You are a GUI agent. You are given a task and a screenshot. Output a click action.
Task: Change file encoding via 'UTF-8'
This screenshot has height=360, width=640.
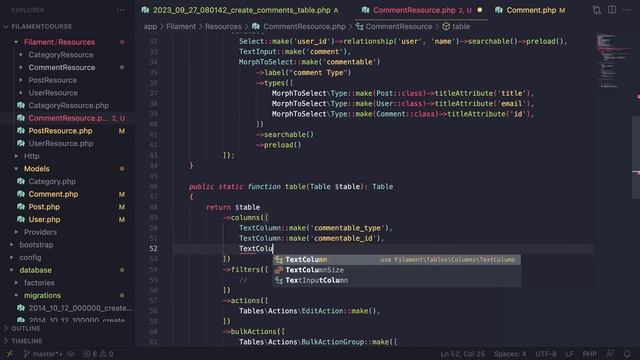[546, 354]
